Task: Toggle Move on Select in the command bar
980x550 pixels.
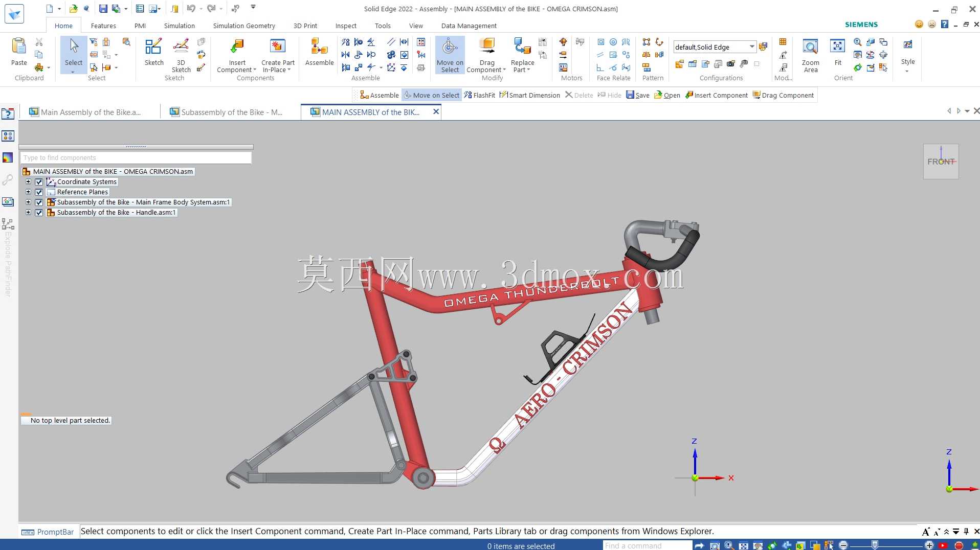Action: click(432, 95)
